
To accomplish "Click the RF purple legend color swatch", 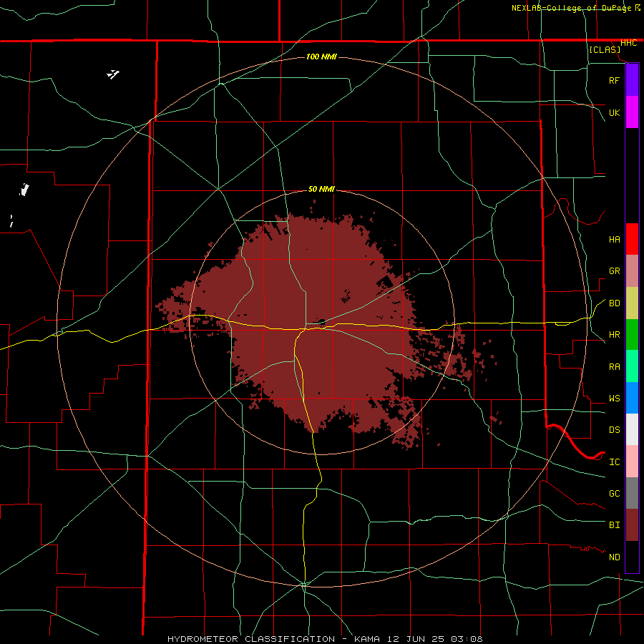I will tap(632, 80).
